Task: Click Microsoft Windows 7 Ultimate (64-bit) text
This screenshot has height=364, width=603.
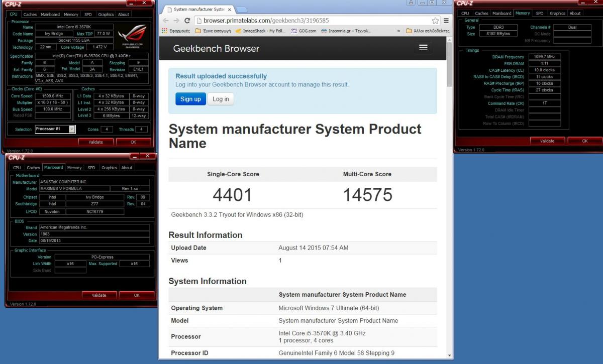Action: [329, 308]
